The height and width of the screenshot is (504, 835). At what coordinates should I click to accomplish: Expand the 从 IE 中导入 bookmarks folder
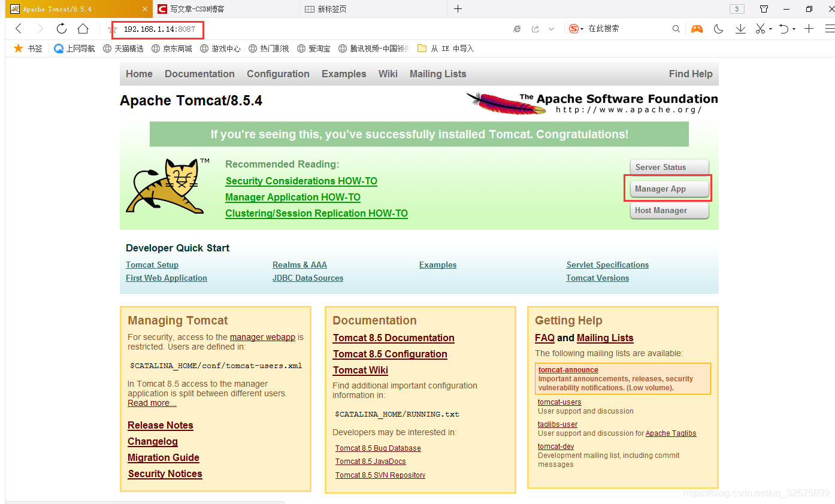446,48
